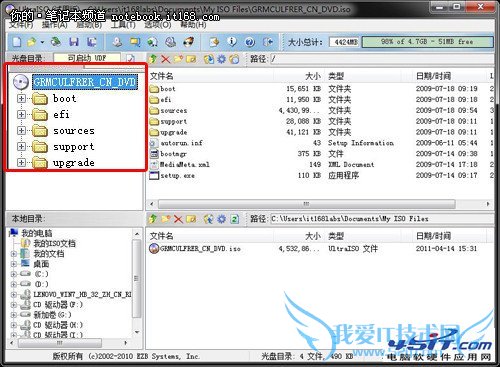Expand the CD 驱动器 (F:) node

click(14, 305)
